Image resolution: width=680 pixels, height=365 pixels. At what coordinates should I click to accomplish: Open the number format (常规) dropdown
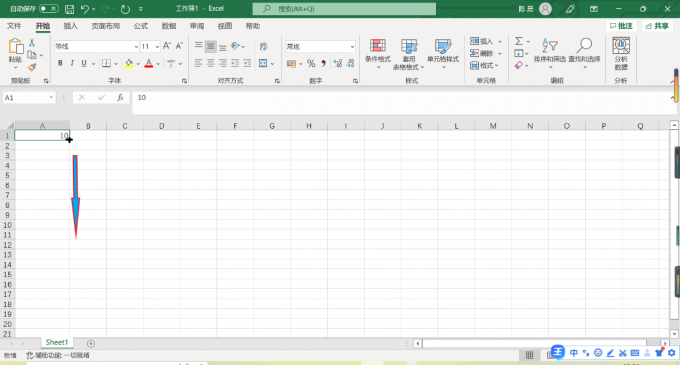[x=352, y=46]
